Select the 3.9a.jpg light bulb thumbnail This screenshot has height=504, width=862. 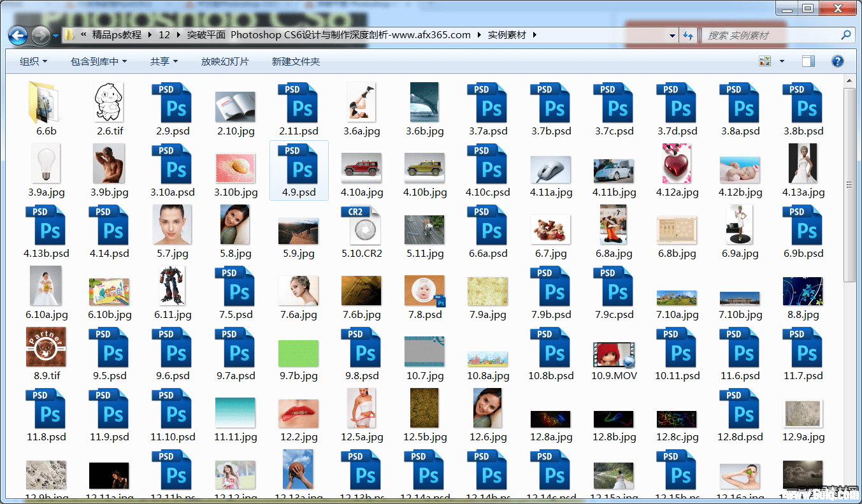pyautogui.click(x=46, y=163)
